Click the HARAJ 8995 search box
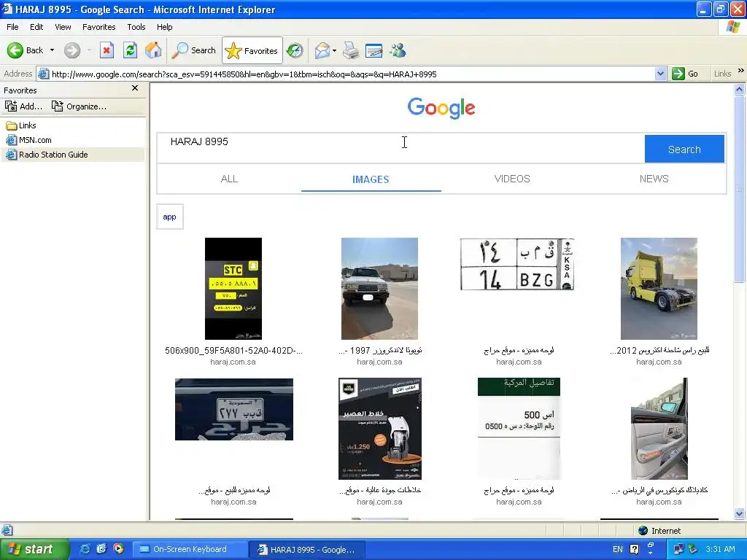 [x=400, y=148]
